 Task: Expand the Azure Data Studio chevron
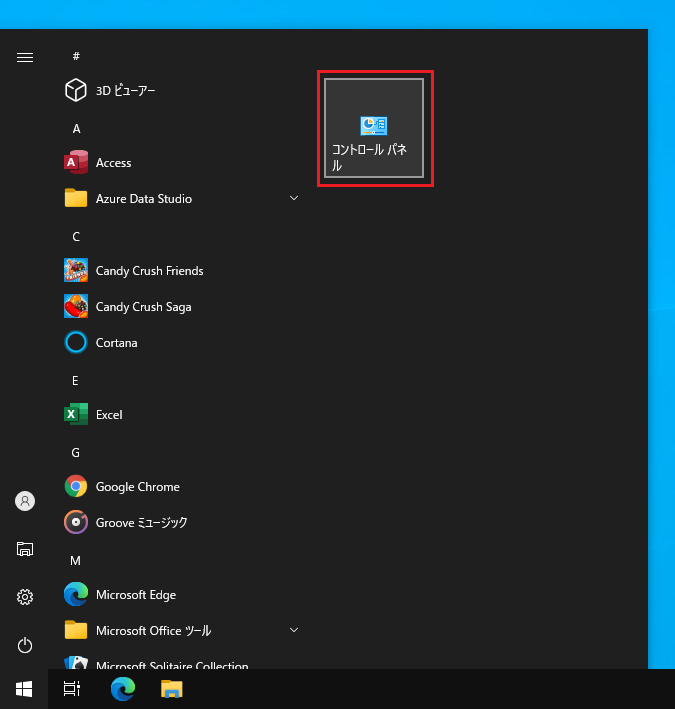(x=294, y=198)
